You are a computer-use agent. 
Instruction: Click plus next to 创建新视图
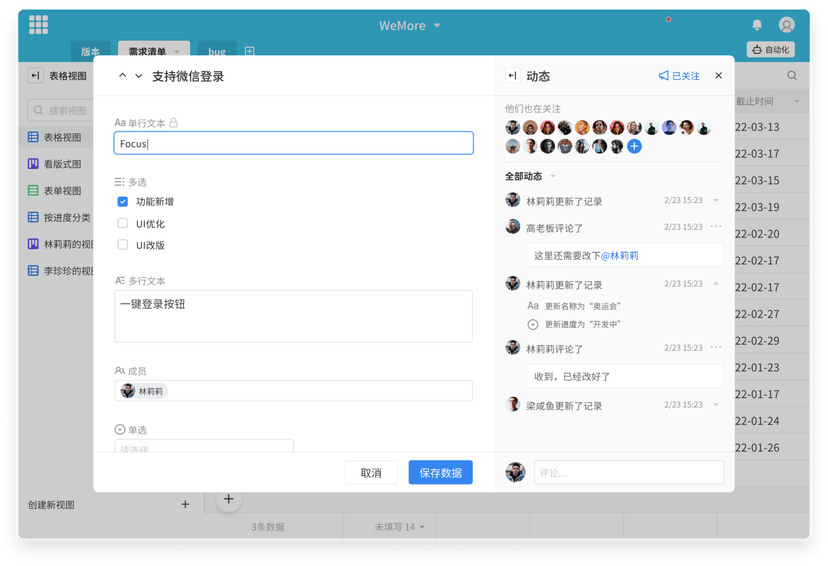[x=185, y=504]
